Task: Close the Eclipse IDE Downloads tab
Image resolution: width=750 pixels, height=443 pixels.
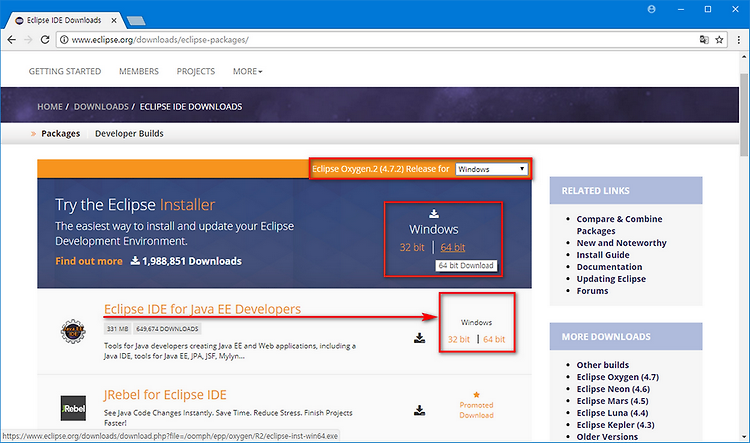Action: point(114,20)
